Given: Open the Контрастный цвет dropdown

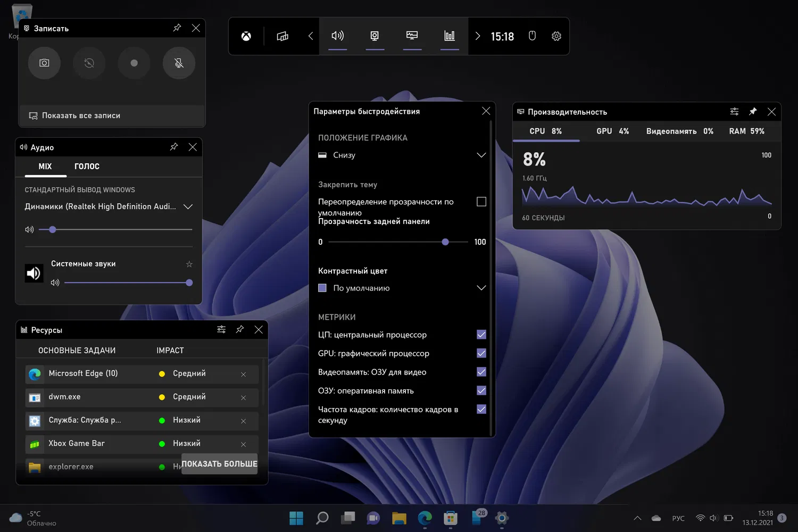Looking at the screenshot, I should 481,288.
